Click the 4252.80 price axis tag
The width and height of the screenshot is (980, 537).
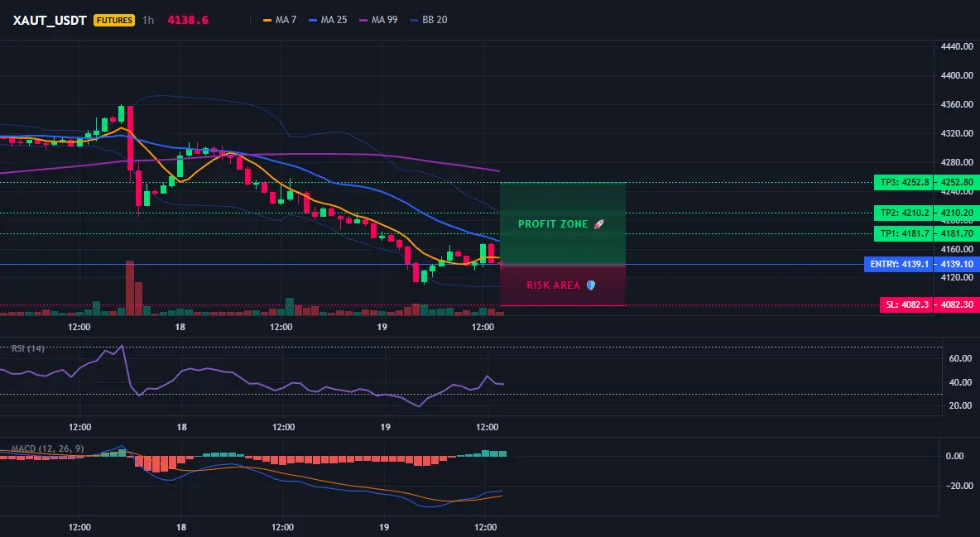[x=957, y=183]
